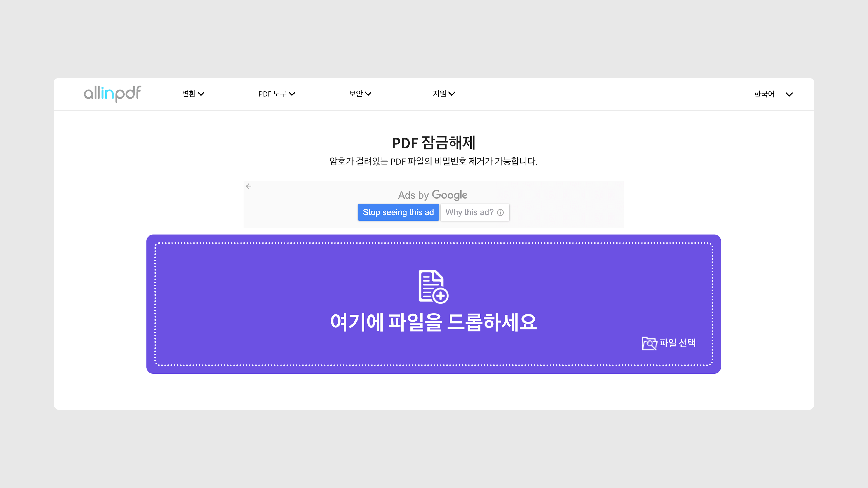This screenshot has height=488, width=868.
Task: Click the Why this ad? button
Action: click(x=469, y=212)
